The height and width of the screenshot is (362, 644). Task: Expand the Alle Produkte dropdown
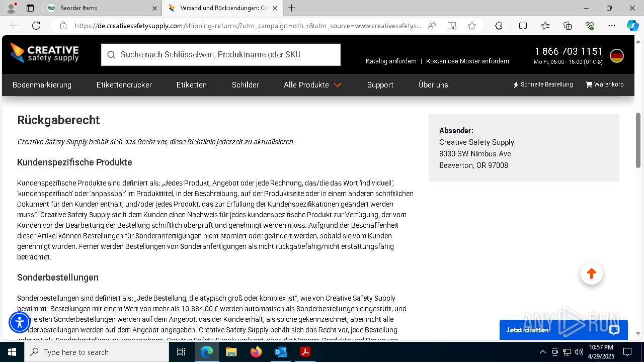[312, 85]
